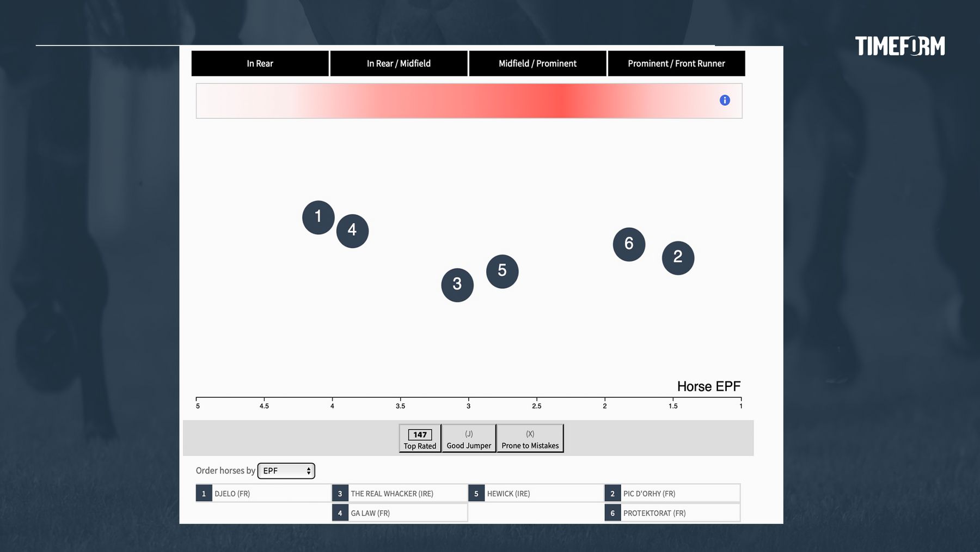Click the Timeform logo
The image size is (980, 552).
900,46
